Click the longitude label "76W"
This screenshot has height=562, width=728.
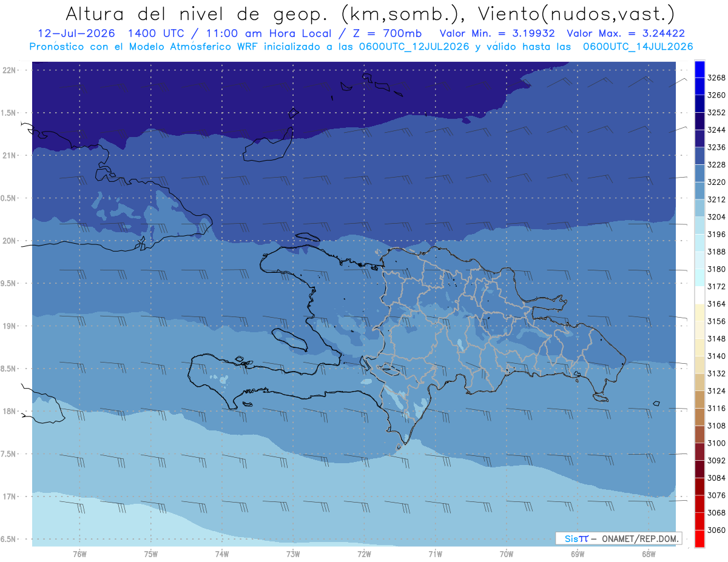(79, 554)
